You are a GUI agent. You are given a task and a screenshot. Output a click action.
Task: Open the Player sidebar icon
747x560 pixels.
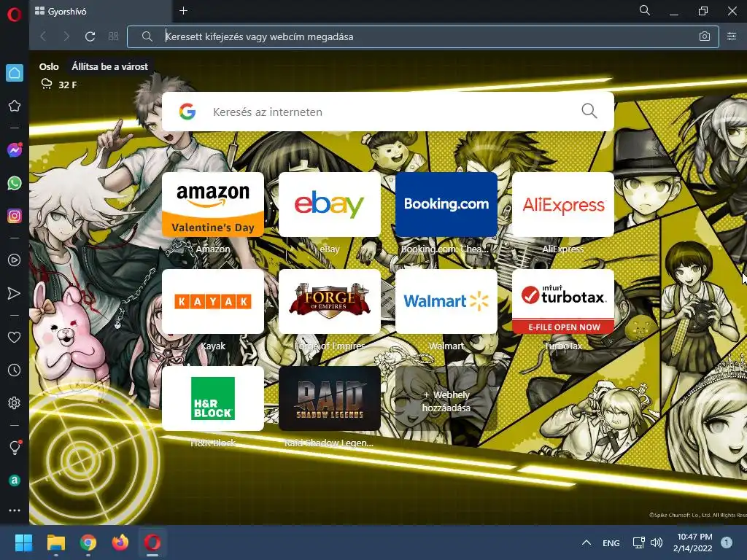click(x=15, y=260)
